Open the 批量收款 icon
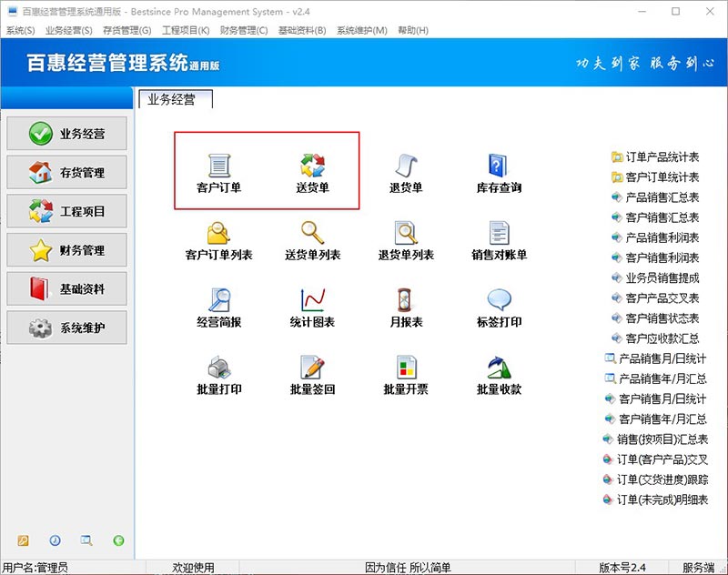This screenshot has width=728, height=575. [499, 367]
